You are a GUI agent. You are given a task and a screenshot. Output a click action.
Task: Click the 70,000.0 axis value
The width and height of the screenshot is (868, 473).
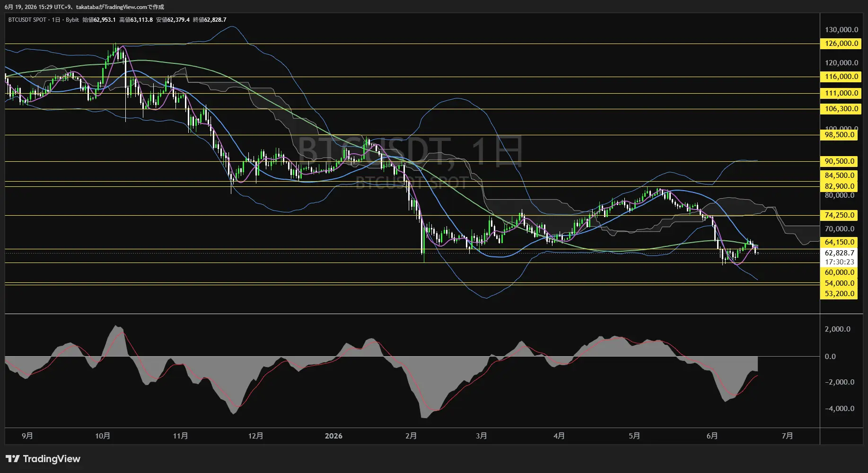(x=840, y=229)
